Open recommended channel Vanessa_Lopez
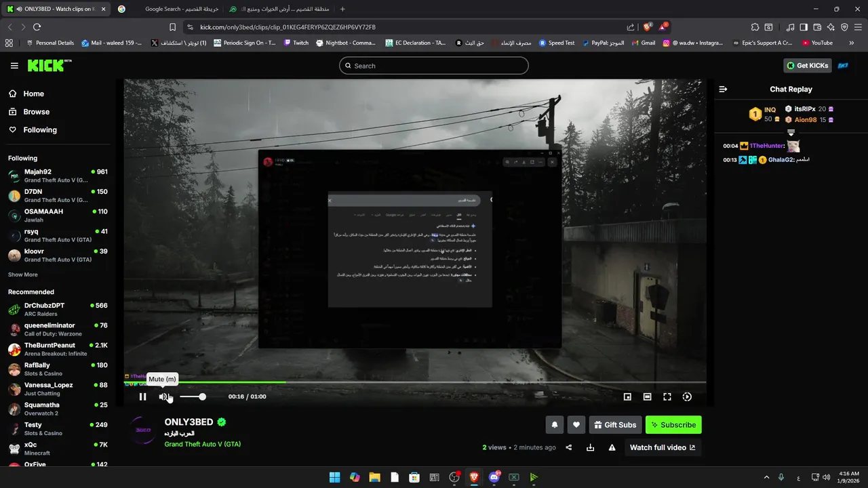 [58, 389]
